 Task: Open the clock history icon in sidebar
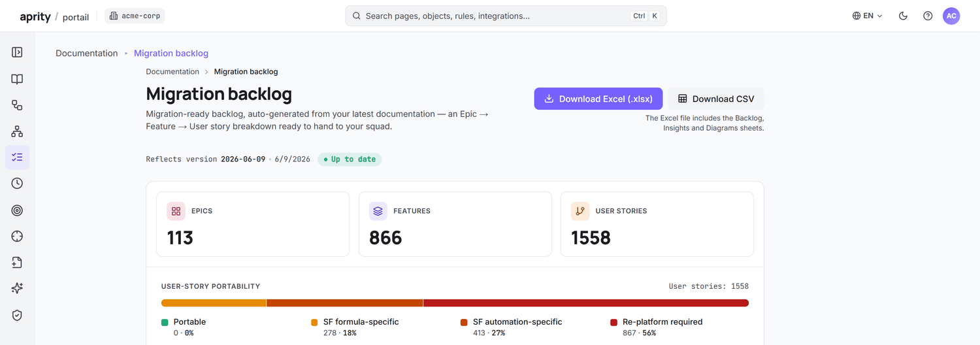pyautogui.click(x=17, y=184)
